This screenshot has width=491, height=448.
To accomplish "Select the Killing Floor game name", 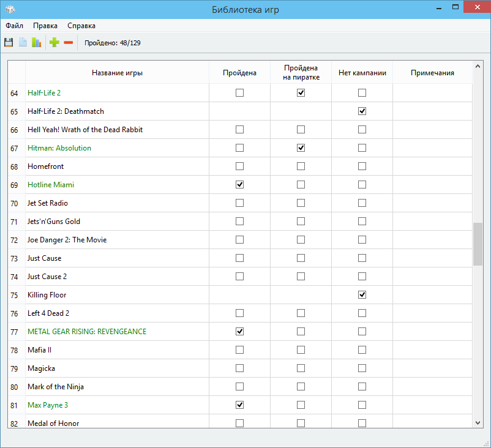I will (47, 295).
